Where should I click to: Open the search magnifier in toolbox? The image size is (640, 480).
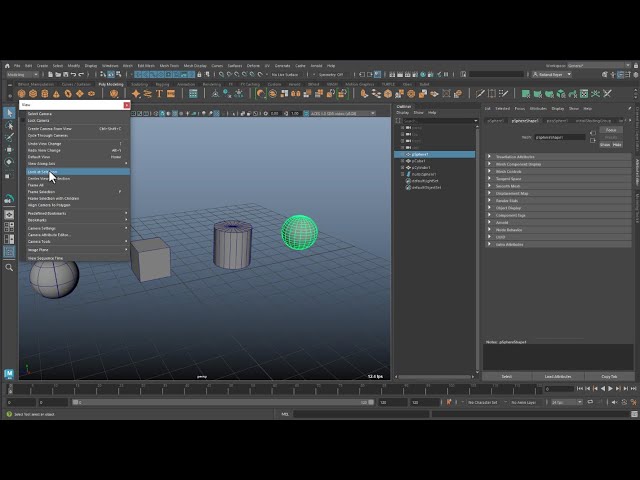(x=9, y=267)
